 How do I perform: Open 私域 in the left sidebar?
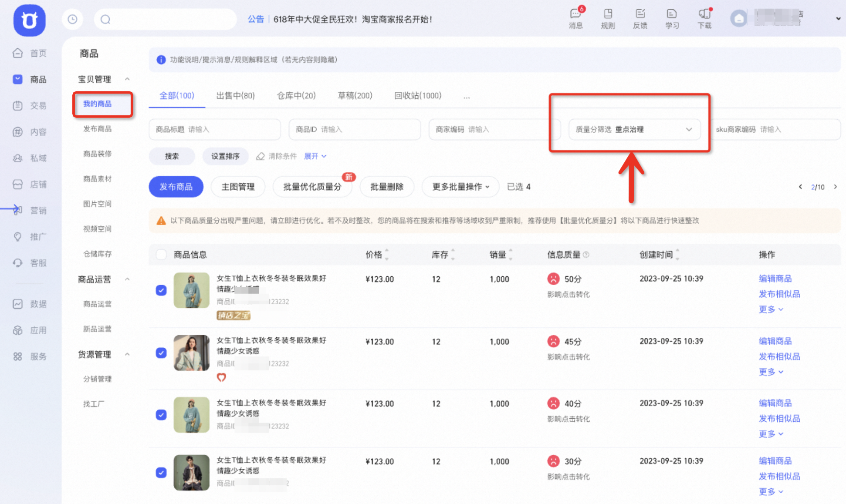30,158
